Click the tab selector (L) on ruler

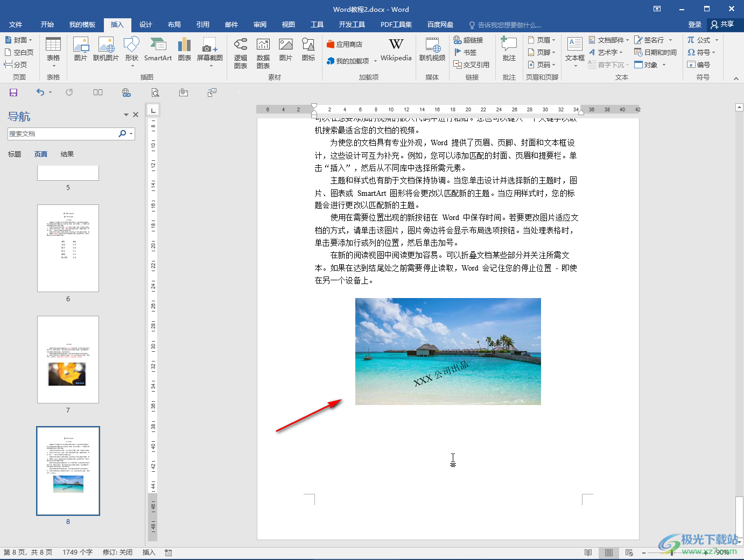pos(153,110)
